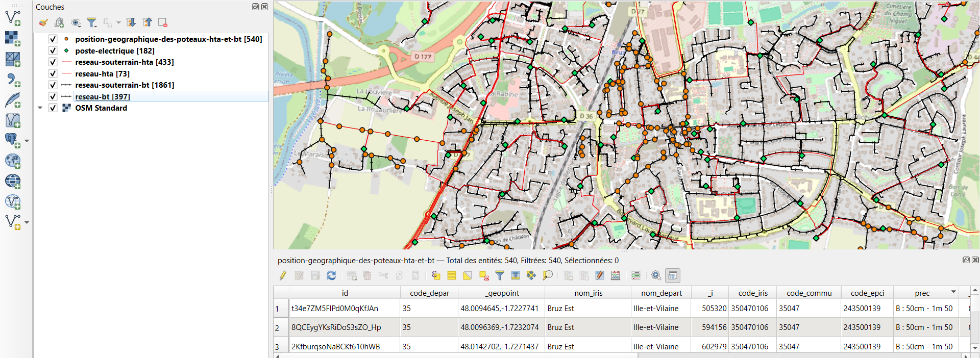980x358 pixels.
Task: Sort table by the nom_iris column header
Action: pyautogui.click(x=588, y=293)
